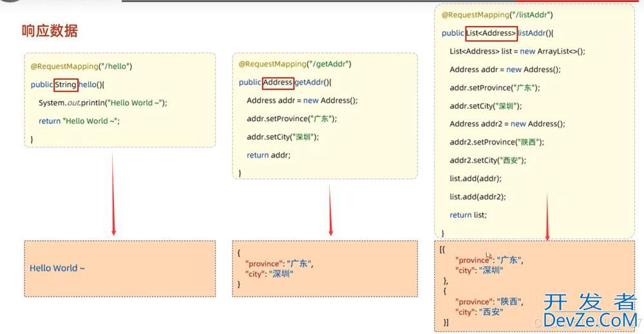Select "city": "深圳" in the single-object JSON output
The width and height of the screenshot is (644, 334).
click(x=269, y=275)
